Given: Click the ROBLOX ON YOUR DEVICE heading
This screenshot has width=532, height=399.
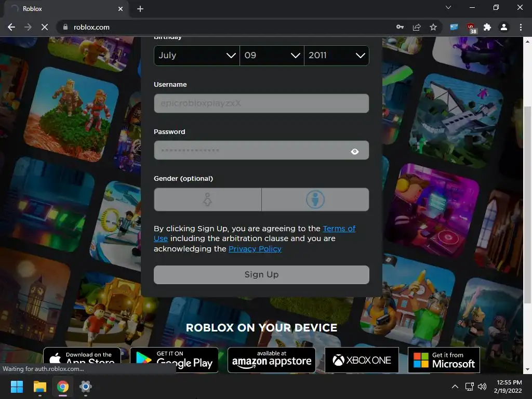Looking at the screenshot, I should pos(261,327).
